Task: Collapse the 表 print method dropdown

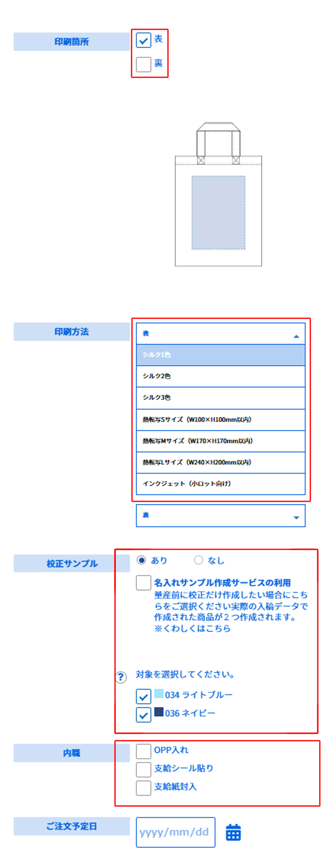Action: pyautogui.click(x=221, y=334)
